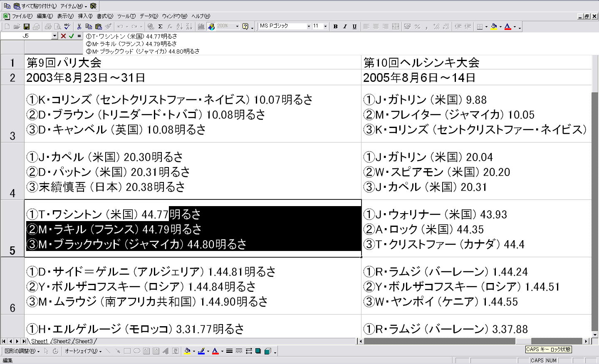Click the cell containing 第10回ヘルシンキ大会

coord(476,62)
